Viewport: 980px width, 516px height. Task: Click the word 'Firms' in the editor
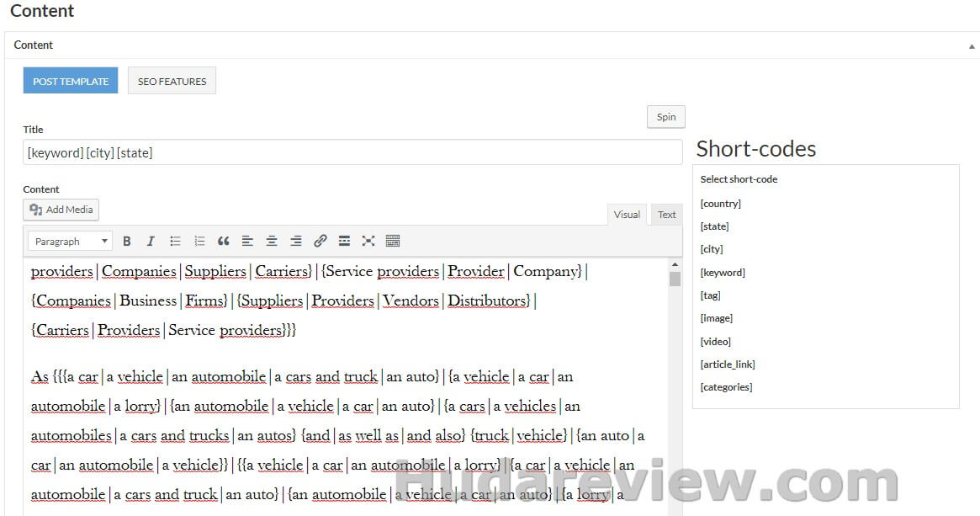pos(204,301)
